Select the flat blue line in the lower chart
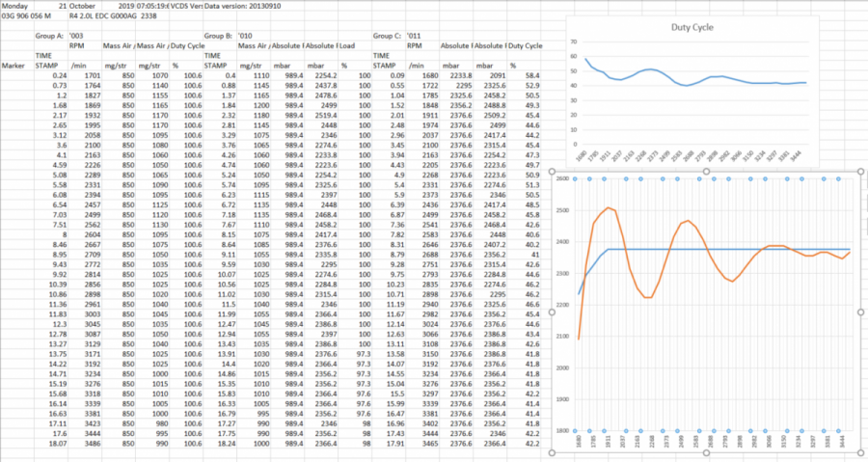 click(x=733, y=249)
